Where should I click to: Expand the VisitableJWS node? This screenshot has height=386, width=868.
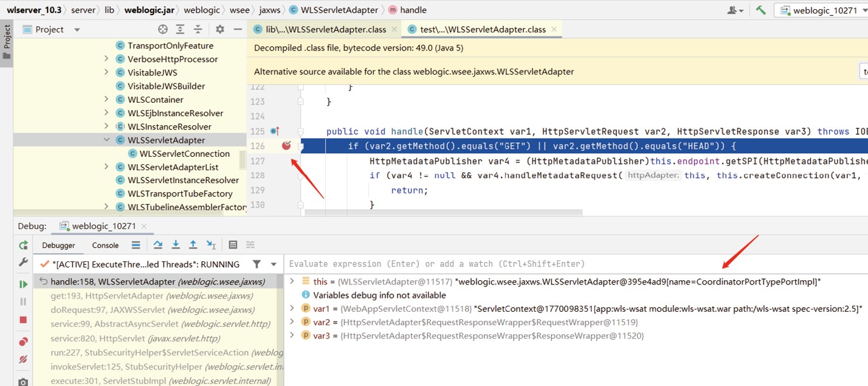[x=106, y=72]
